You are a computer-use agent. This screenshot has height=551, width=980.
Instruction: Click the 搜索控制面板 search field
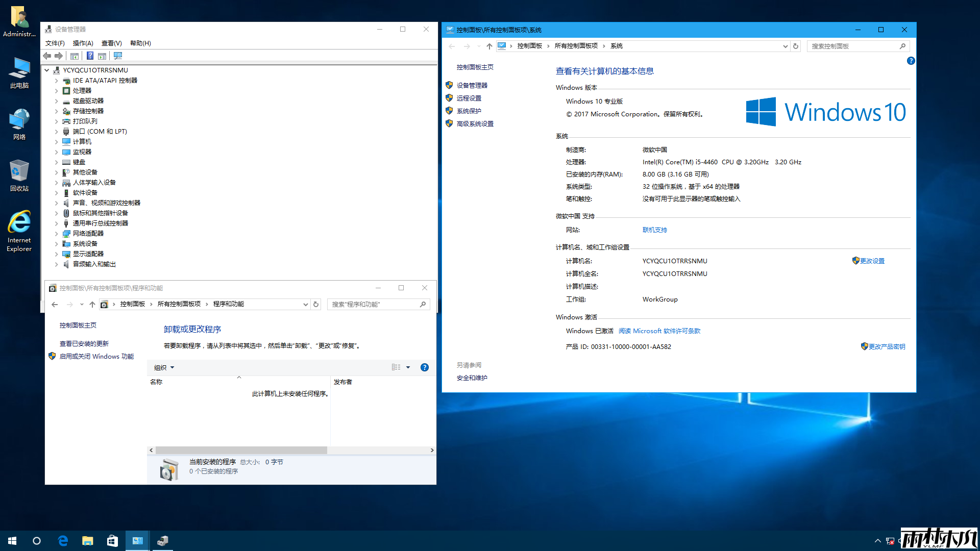(852, 46)
